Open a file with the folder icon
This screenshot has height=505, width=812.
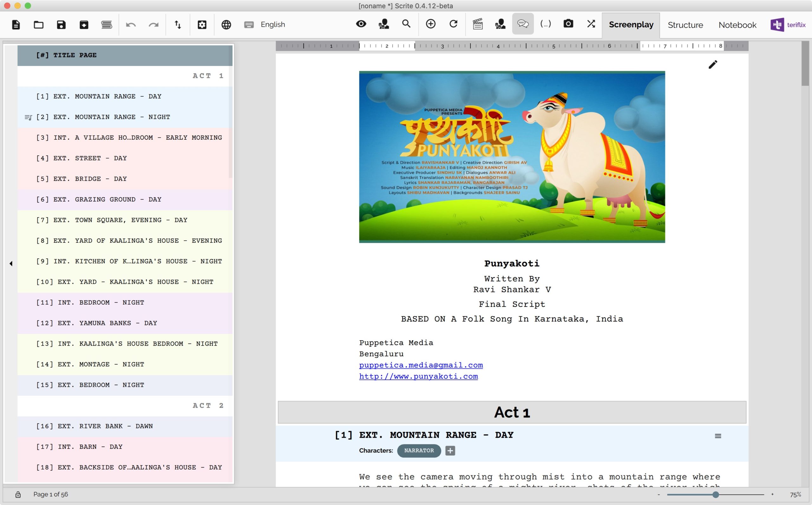[x=38, y=24]
